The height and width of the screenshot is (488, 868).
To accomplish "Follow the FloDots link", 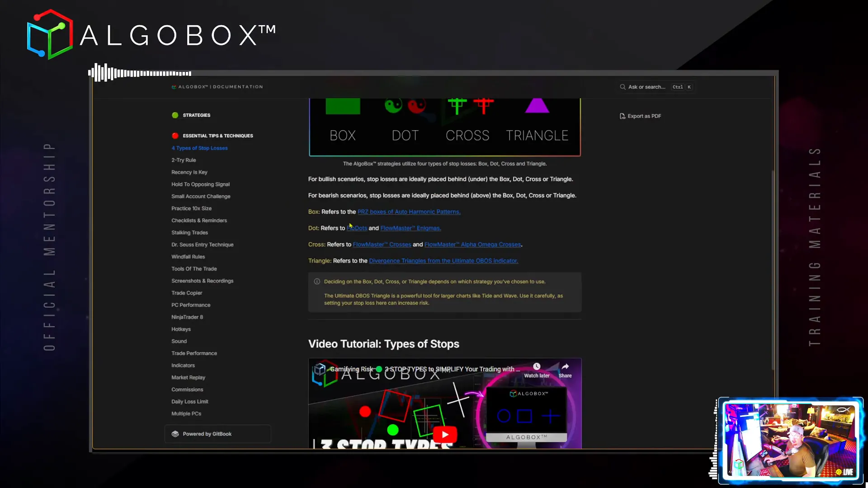I will tap(357, 228).
